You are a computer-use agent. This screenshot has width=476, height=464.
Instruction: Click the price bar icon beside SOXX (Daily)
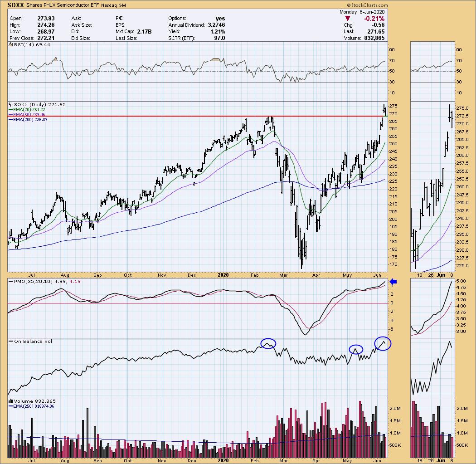(x=11, y=104)
